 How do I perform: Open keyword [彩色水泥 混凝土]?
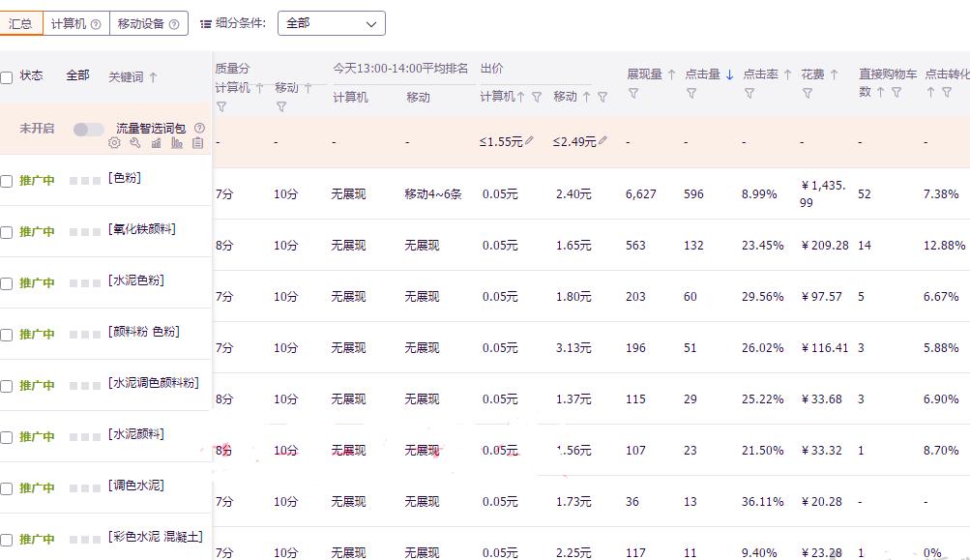tap(156, 537)
